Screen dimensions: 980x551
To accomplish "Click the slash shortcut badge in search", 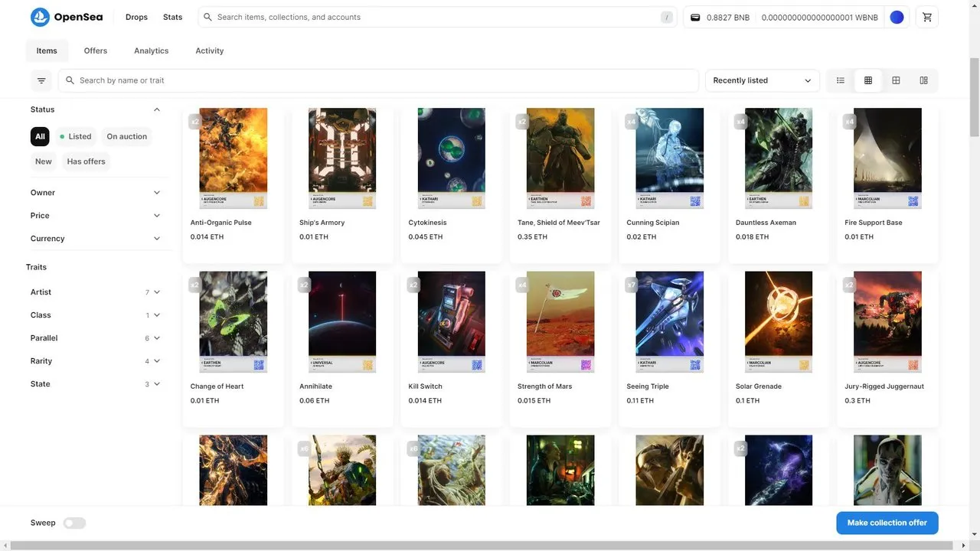I will point(668,17).
